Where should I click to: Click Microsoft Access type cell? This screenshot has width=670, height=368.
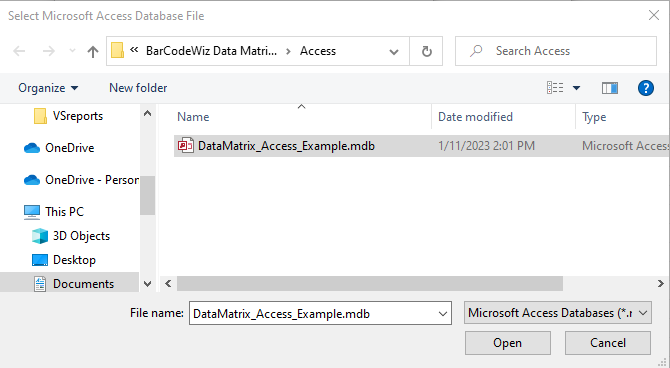click(x=626, y=146)
